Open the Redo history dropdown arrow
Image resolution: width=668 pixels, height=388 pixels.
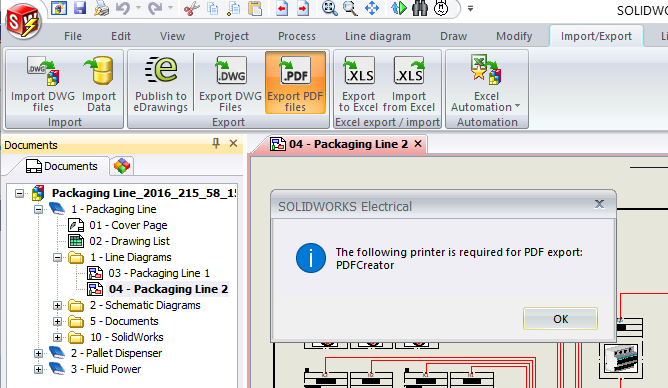point(170,8)
